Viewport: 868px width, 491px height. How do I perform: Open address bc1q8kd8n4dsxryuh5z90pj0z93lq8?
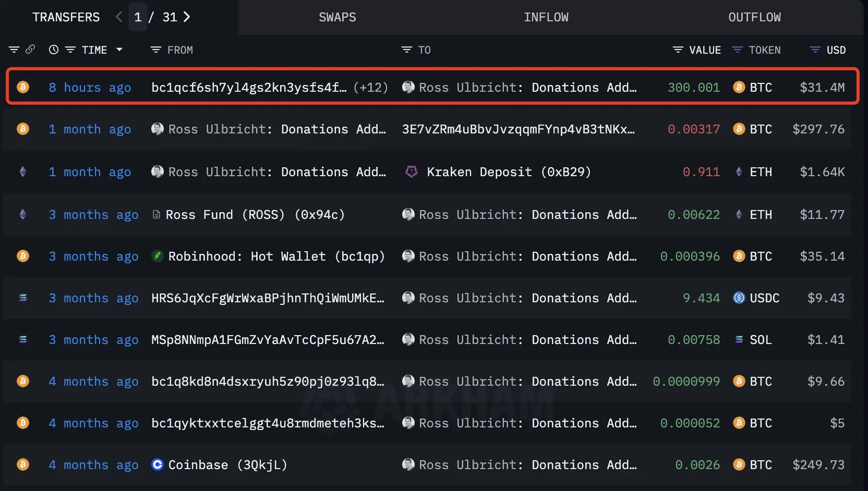click(x=268, y=381)
